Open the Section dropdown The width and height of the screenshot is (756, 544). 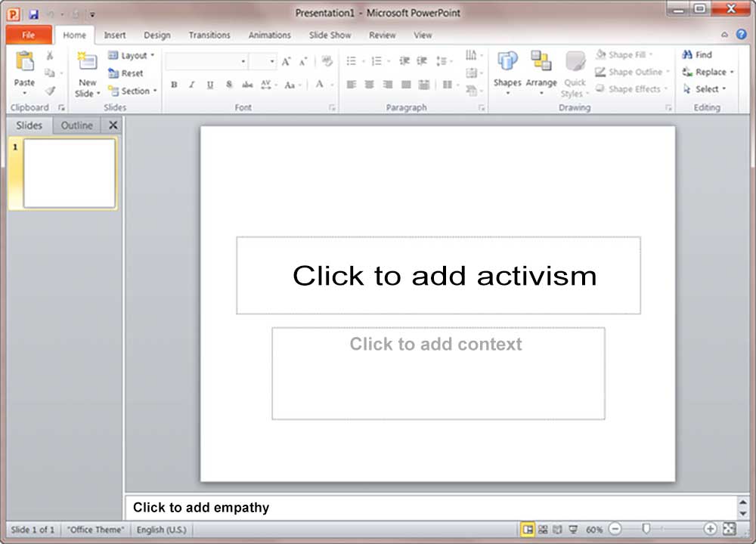click(x=133, y=91)
